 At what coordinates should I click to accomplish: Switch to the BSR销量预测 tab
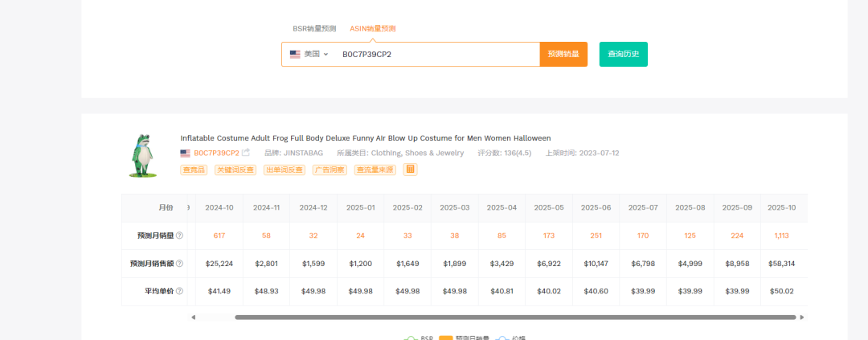point(314,28)
